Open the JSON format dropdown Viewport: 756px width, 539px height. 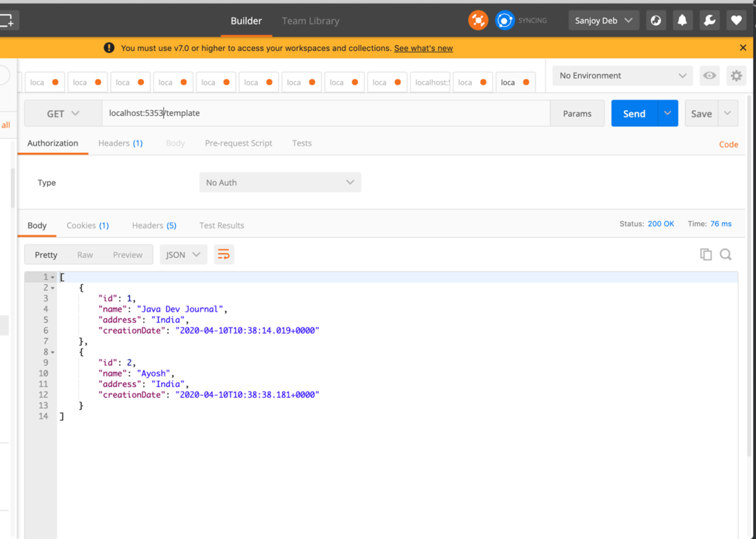click(183, 254)
